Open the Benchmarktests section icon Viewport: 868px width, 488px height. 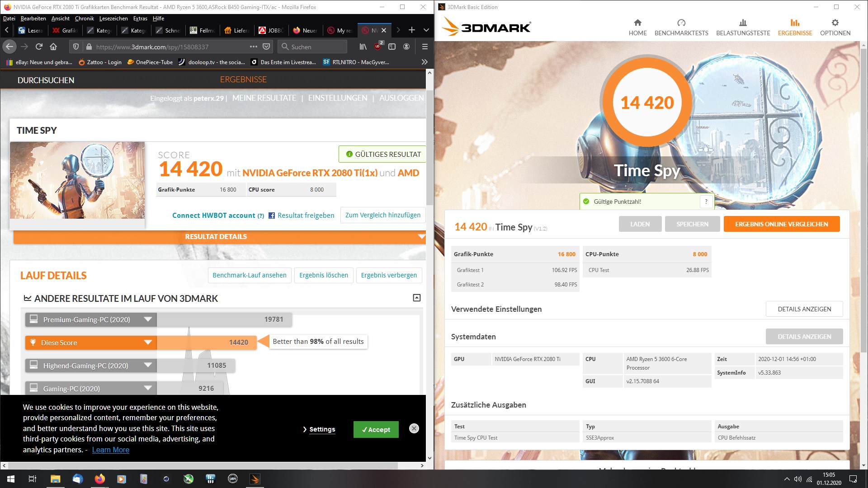click(681, 23)
